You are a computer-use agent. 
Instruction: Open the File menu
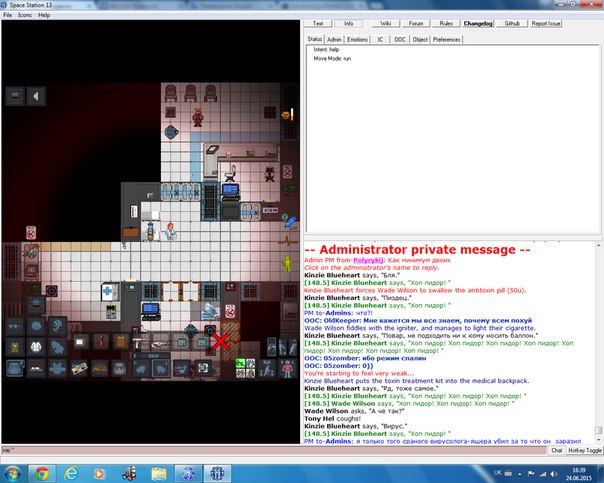click(x=7, y=15)
